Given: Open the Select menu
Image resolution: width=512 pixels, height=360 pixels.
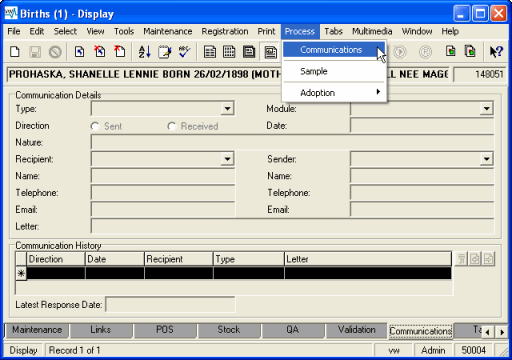Looking at the screenshot, I should pos(65,31).
